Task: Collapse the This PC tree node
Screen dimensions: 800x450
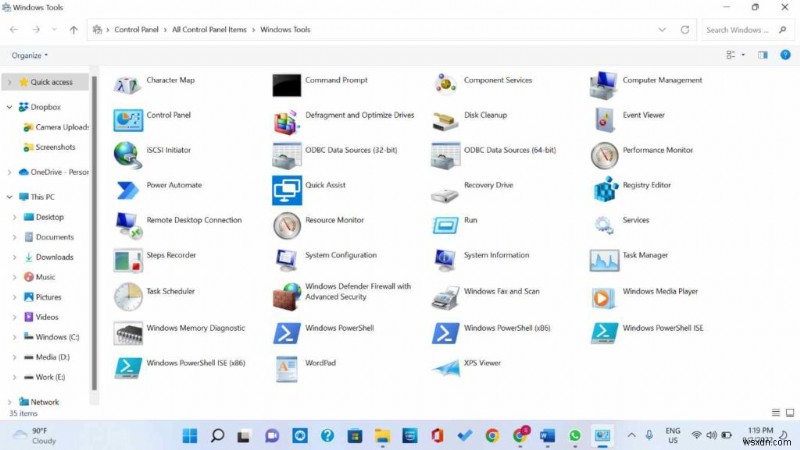Action: 9,197
